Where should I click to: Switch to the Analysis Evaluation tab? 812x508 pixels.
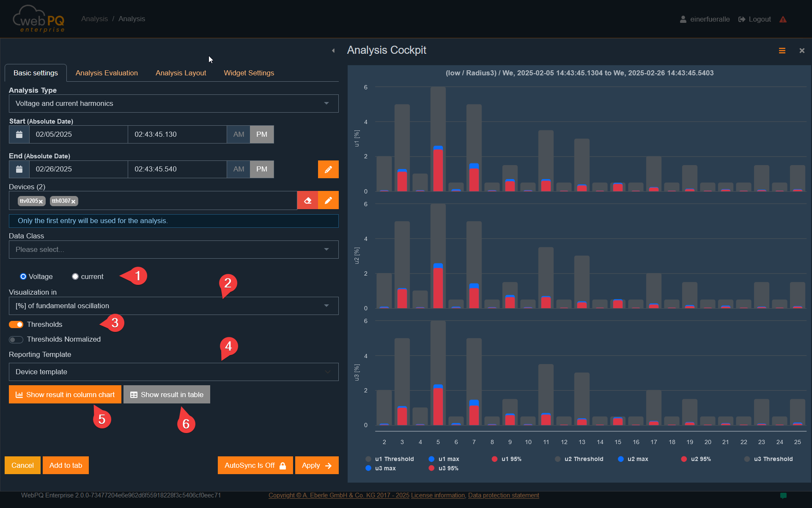[x=107, y=73]
